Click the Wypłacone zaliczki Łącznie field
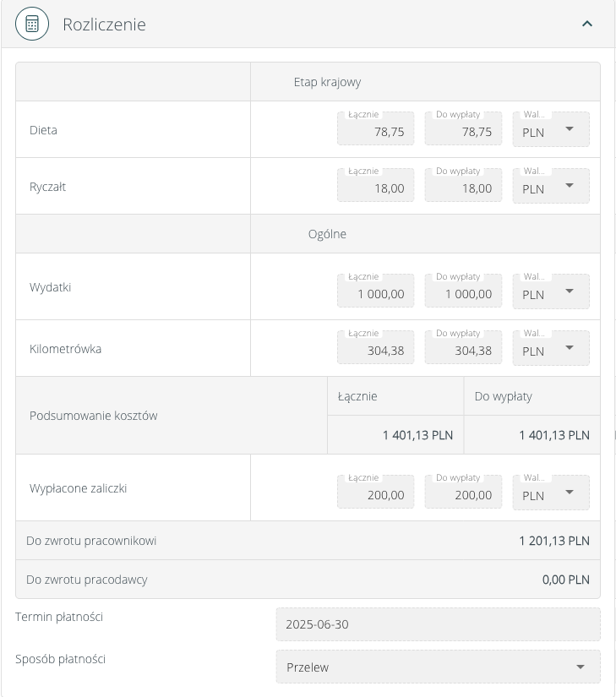Image resolution: width=616 pixels, height=697 pixels. click(376, 493)
